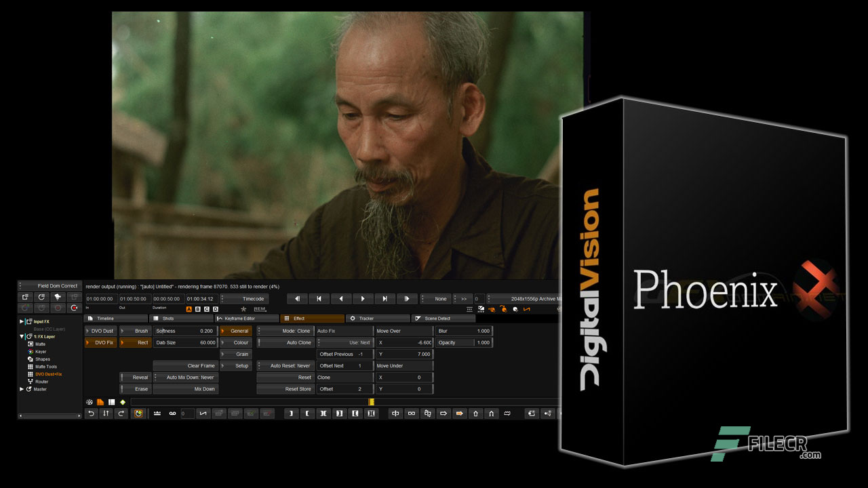Click the star icon beside REM
The width and height of the screenshot is (868, 488).
pyautogui.click(x=243, y=309)
